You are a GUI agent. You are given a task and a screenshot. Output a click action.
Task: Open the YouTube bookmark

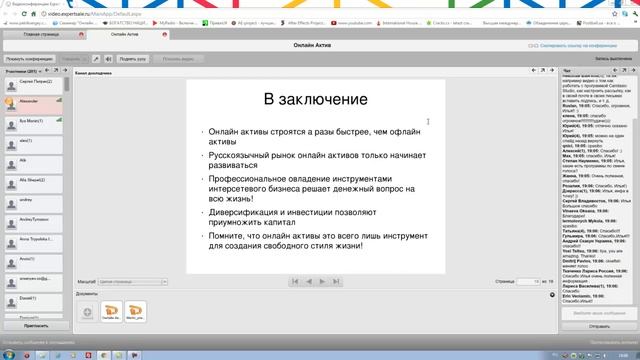351,23
